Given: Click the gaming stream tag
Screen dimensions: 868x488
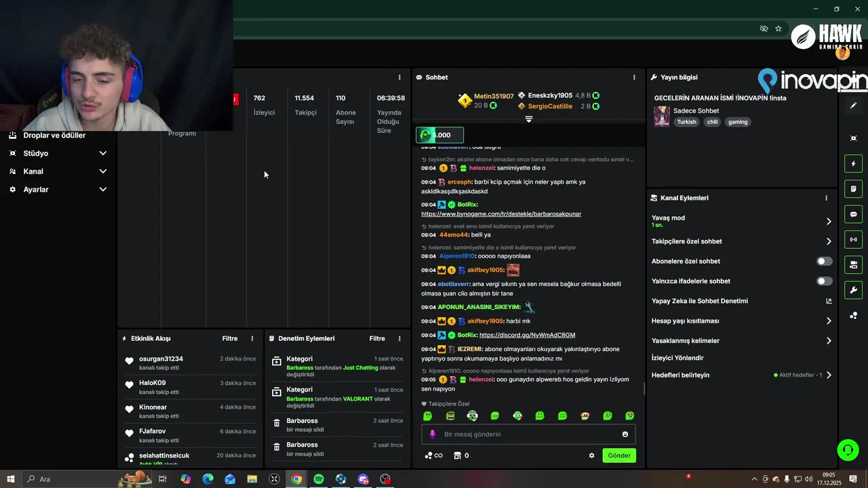Looking at the screenshot, I should [x=738, y=122].
